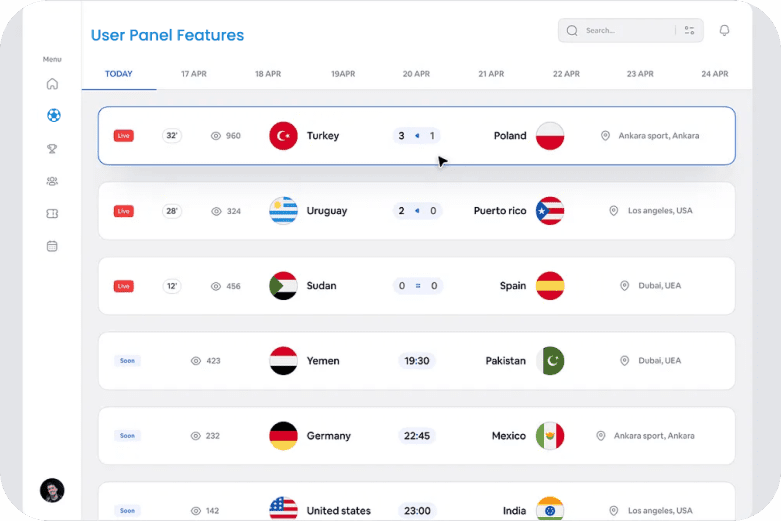
Task: Click the eye viewers icon beside 232
Action: pos(196,436)
